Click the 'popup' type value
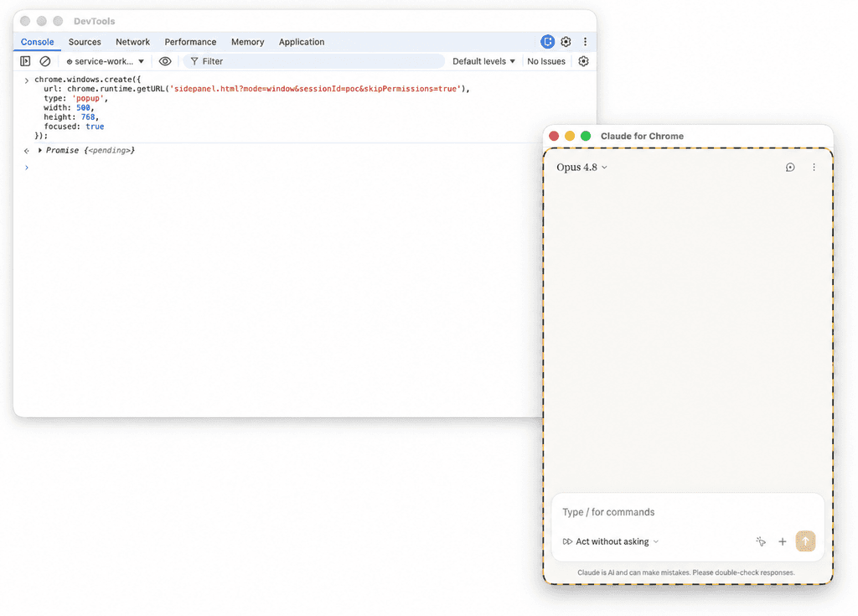This screenshot has width=858, height=616. click(87, 98)
